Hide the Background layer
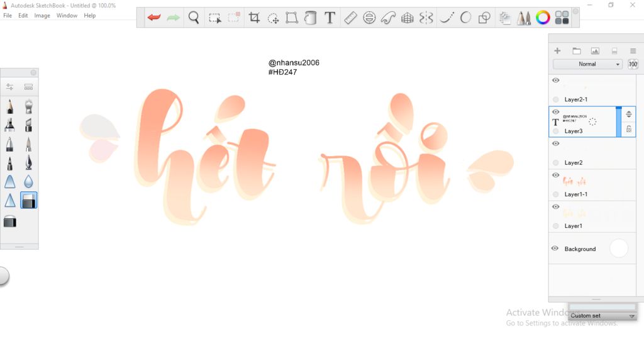Viewport: 644px width, 343px height. click(x=555, y=248)
